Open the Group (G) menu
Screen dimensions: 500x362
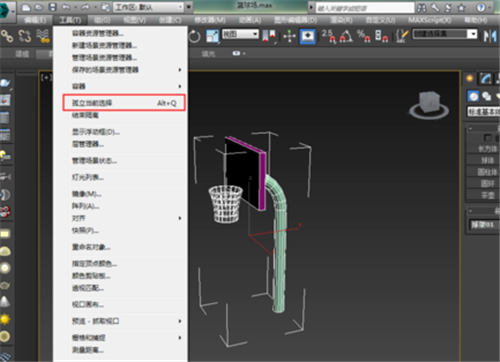click(x=102, y=20)
